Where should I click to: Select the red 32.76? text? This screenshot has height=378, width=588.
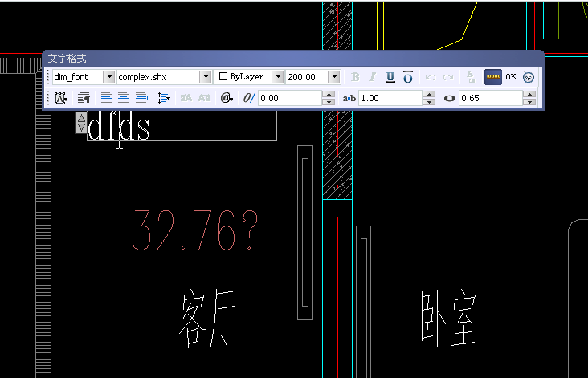195,230
